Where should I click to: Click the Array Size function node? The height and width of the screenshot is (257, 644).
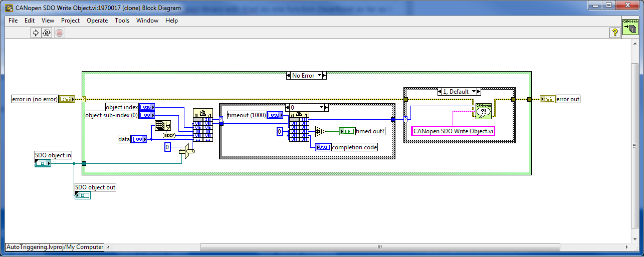point(162,125)
